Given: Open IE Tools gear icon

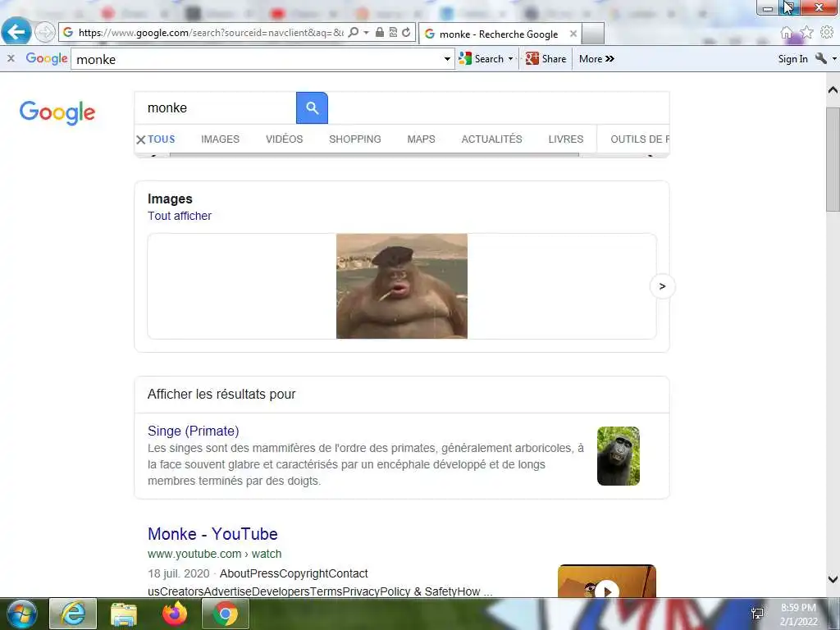Looking at the screenshot, I should tap(827, 33).
